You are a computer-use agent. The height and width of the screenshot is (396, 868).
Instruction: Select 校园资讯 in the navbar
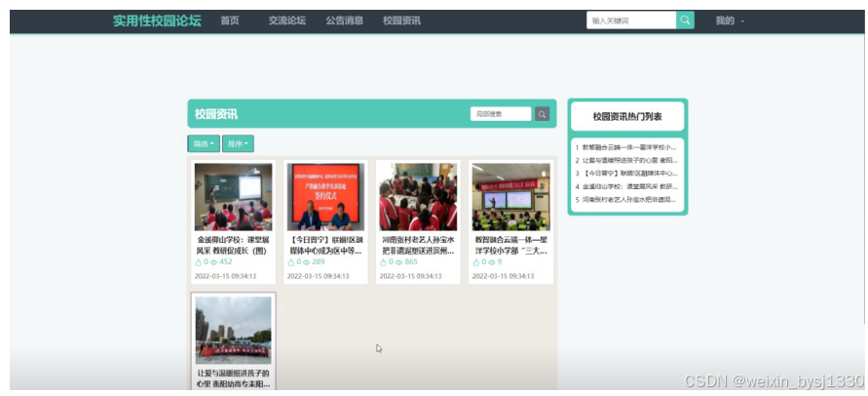(x=402, y=21)
